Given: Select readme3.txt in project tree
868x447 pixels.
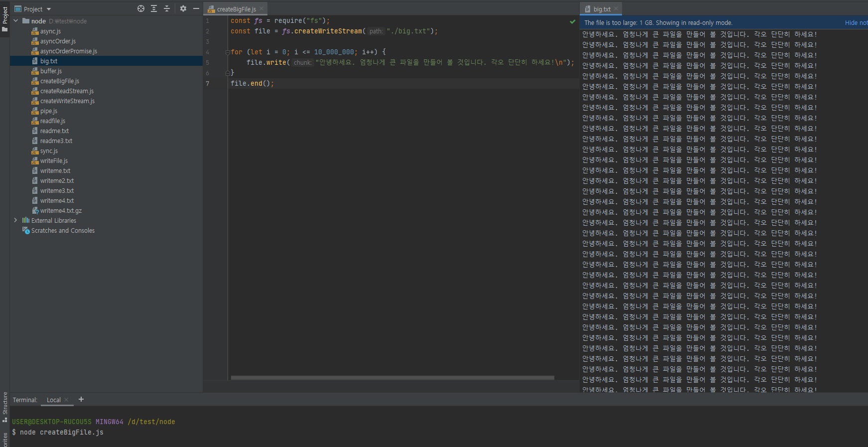Looking at the screenshot, I should [56, 141].
